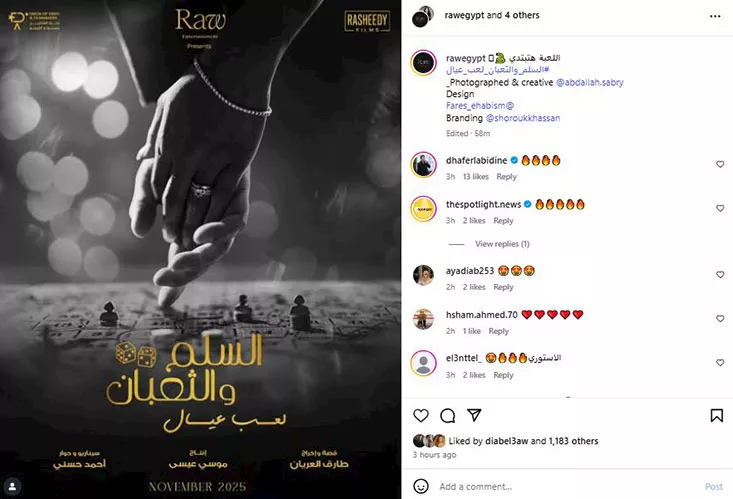The image size is (733, 499).
Task: Like thespotlight.news comment heart
Action: (720, 208)
